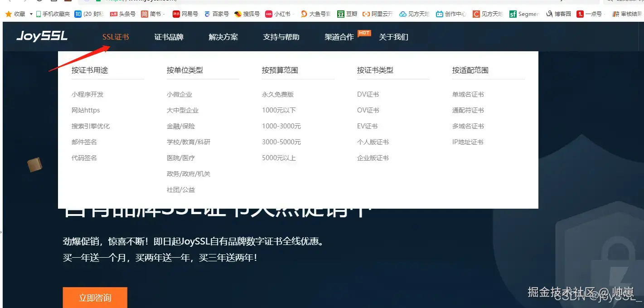Image resolution: width=644 pixels, height=308 pixels.
Task: Choose 通配符证书 option
Action: 468,110
